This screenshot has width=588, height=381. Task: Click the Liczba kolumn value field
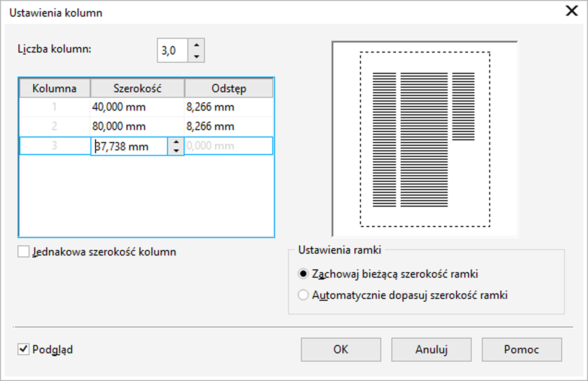(172, 50)
